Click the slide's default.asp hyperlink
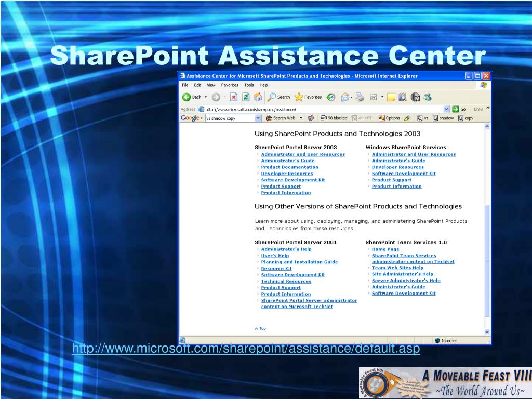 (246, 349)
